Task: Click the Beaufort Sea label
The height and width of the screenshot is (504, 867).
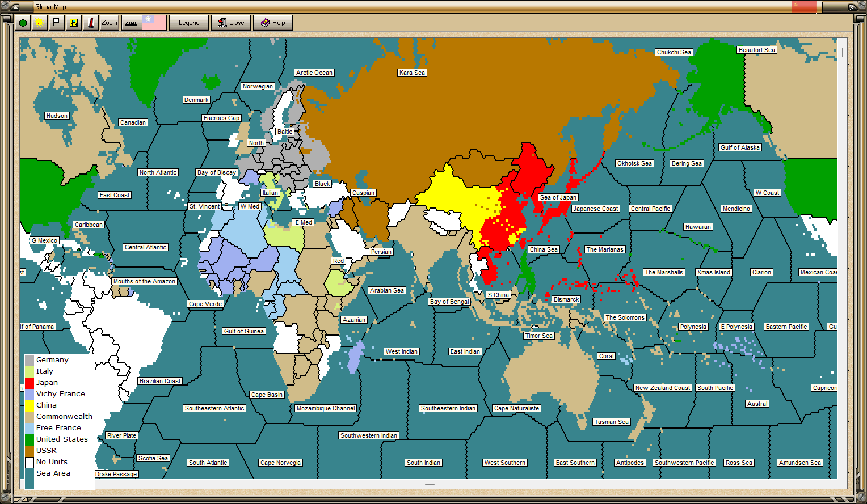Action: (757, 50)
